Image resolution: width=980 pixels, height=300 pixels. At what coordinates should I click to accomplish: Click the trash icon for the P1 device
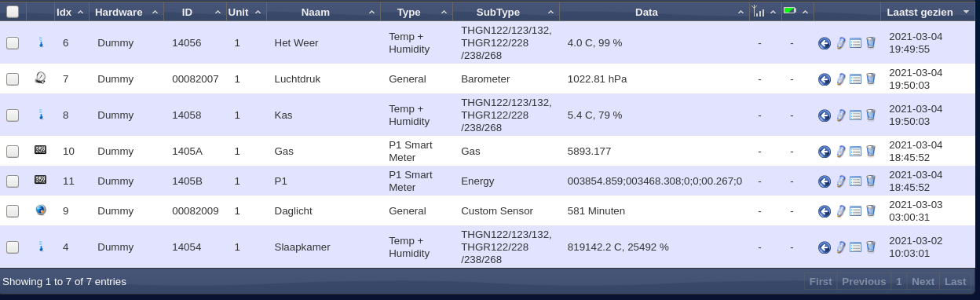(x=870, y=181)
